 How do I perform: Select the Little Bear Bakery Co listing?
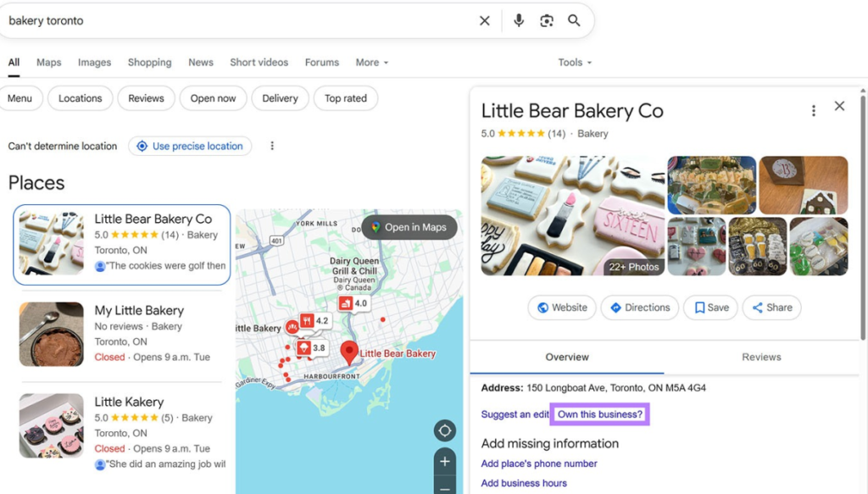122,245
